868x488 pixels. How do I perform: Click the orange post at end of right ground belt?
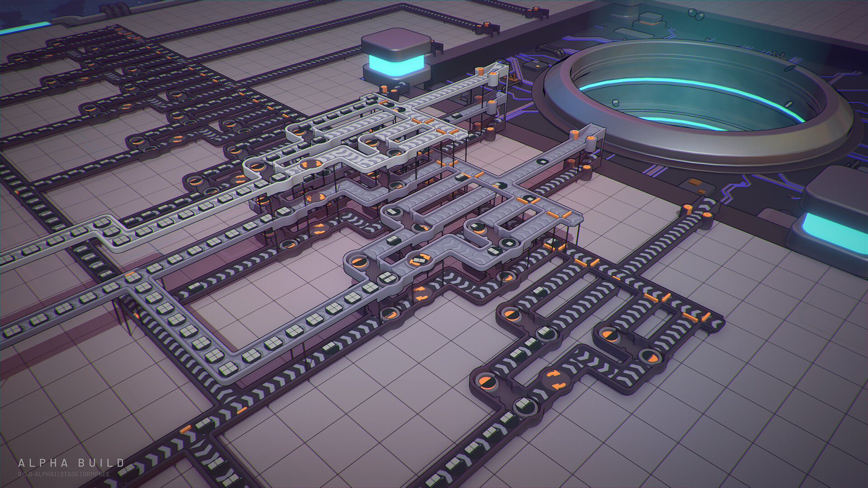click(687, 208)
